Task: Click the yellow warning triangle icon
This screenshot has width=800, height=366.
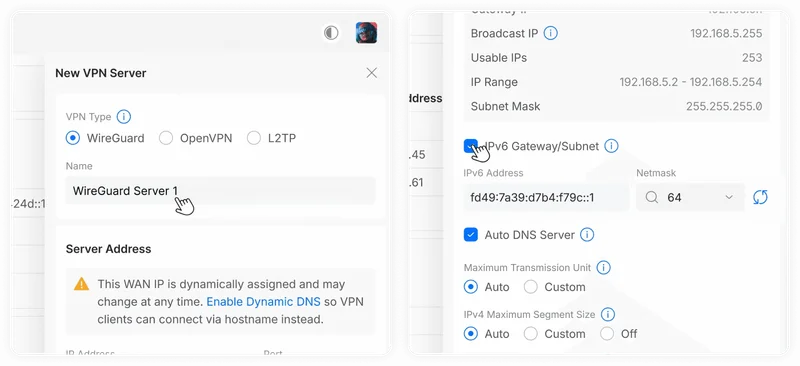Action: pyautogui.click(x=81, y=284)
